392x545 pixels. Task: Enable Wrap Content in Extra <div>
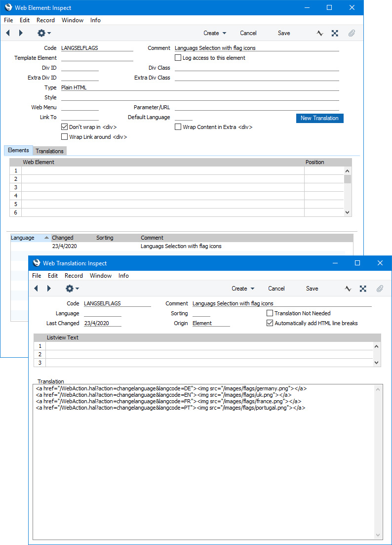[x=178, y=127]
